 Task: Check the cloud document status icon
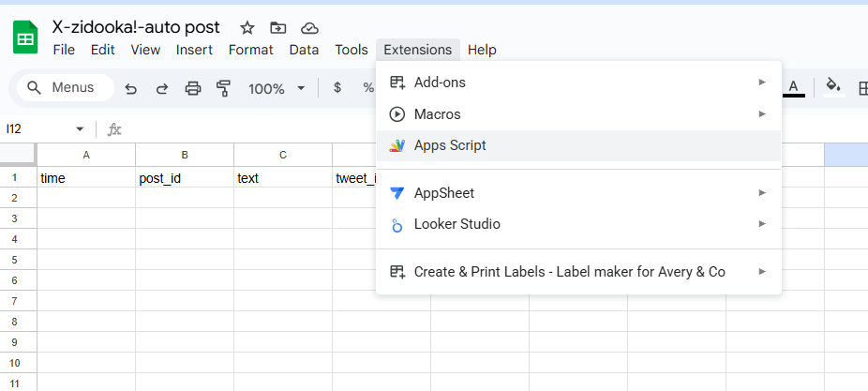309,28
